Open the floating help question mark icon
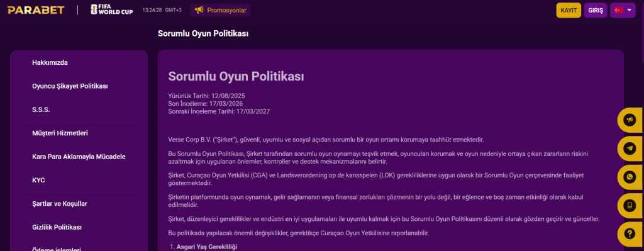 pyautogui.click(x=629, y=234)
